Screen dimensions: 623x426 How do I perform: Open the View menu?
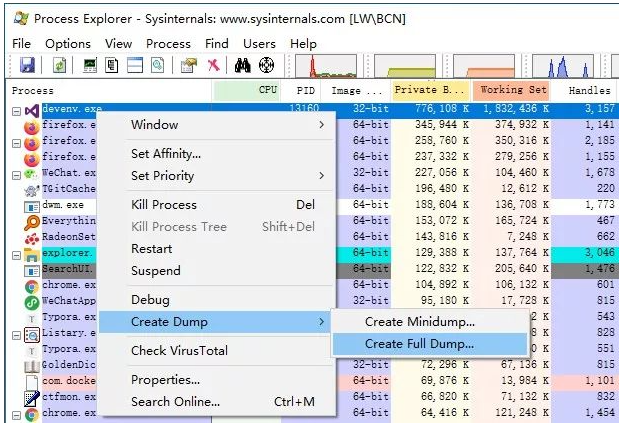[x=118, y=44]
